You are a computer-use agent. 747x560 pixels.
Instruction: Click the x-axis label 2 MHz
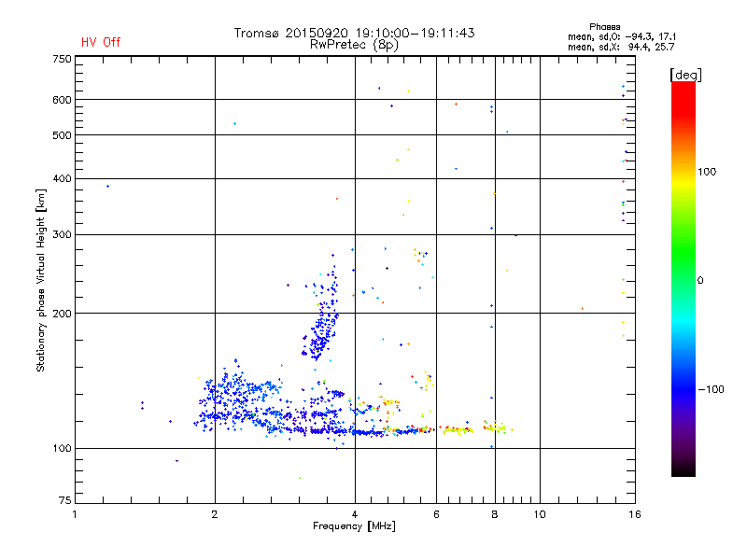click(x=215, y=514)
